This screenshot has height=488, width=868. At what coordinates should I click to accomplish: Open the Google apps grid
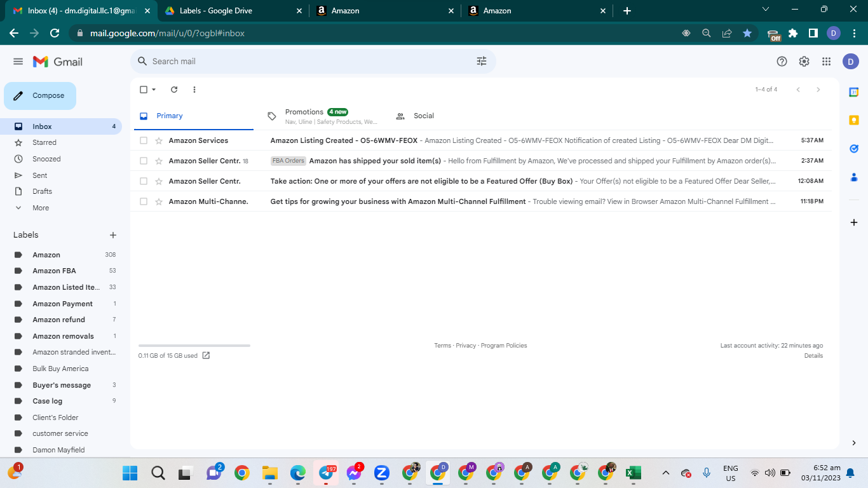click(826, 62)
